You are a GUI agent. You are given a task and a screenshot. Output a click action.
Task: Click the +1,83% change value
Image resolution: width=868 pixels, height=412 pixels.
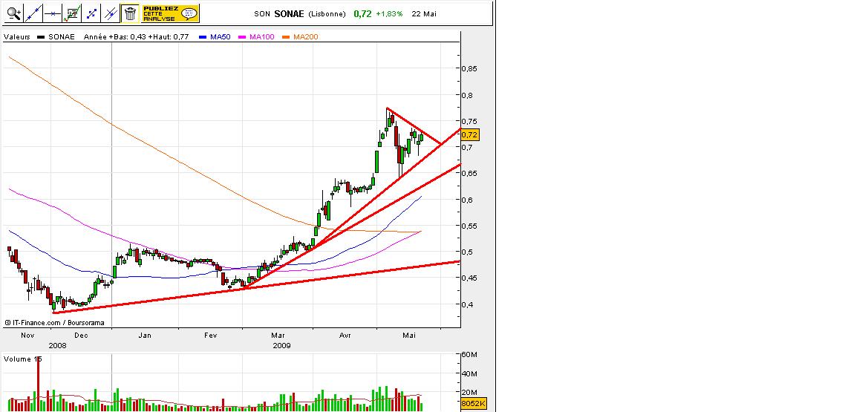(389, 14)
